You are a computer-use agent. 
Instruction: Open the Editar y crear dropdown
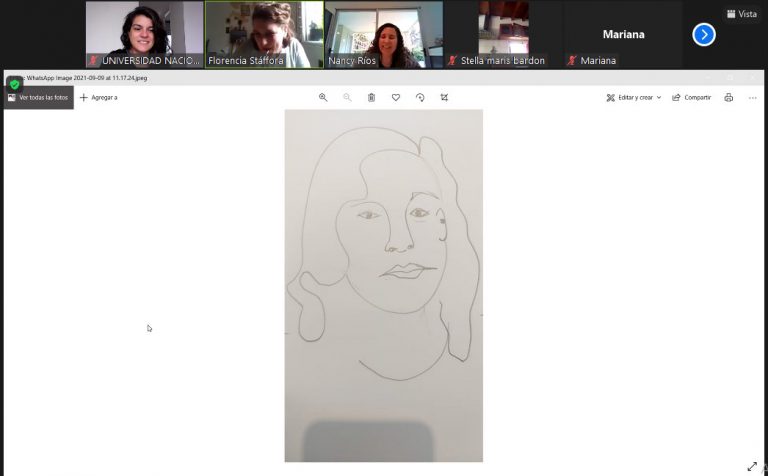pos(634,97)
